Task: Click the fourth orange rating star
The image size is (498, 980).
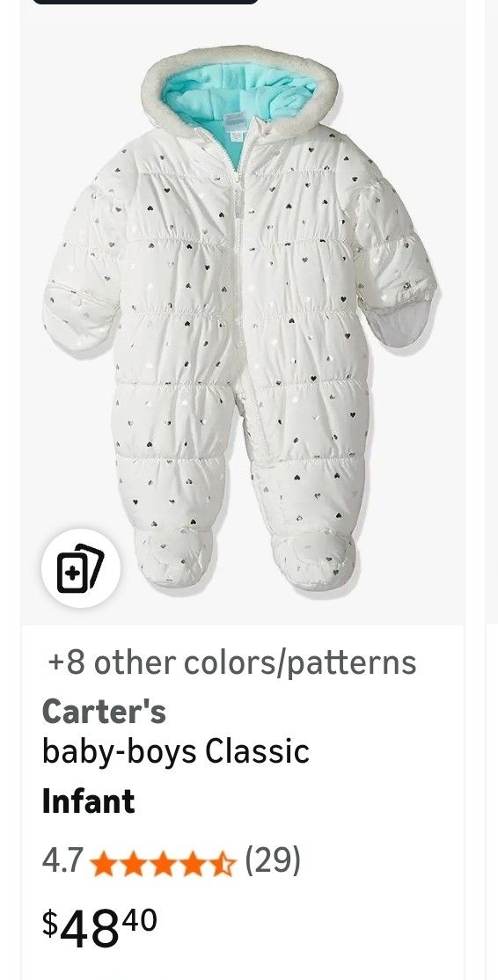Action: pos(193,863)
